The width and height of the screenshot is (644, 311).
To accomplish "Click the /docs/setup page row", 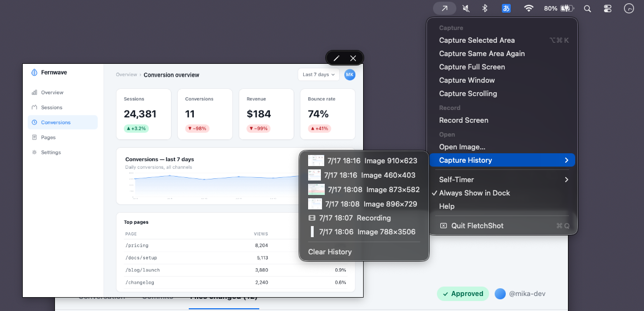I will (x=235, y=258).
